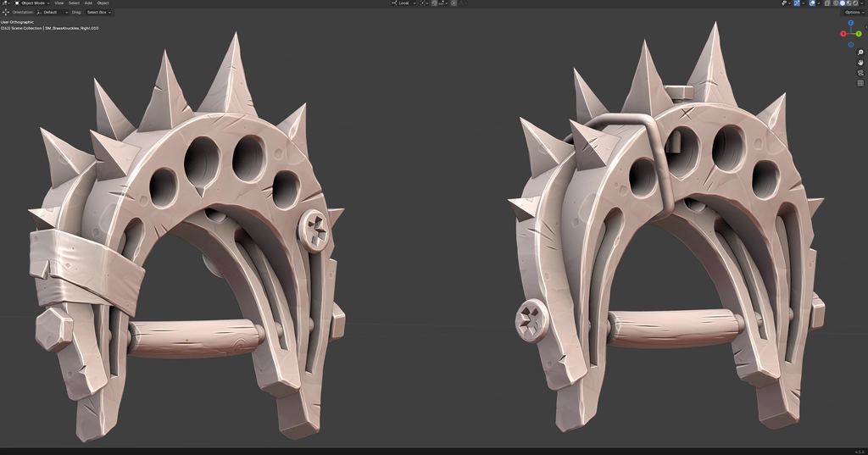Toggle viewport overlays button
The image size is (868, 455).
(812, 3)
